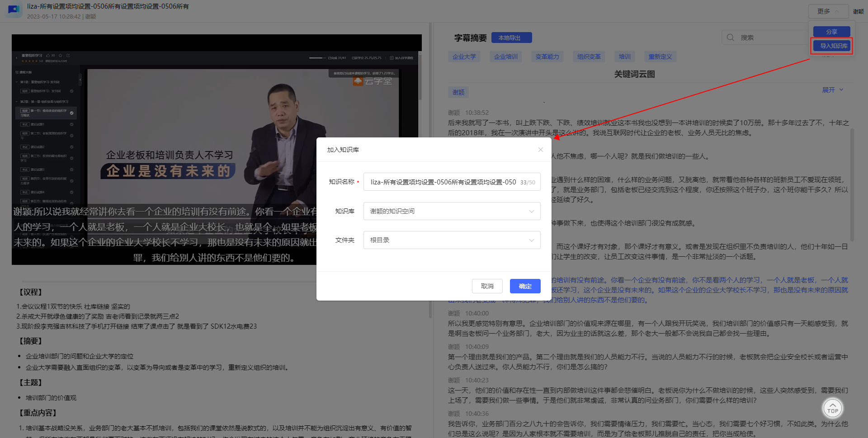868x438 pixels.
Task: Close the 加入知识库 dialog with X
Action: pos(540,150)
